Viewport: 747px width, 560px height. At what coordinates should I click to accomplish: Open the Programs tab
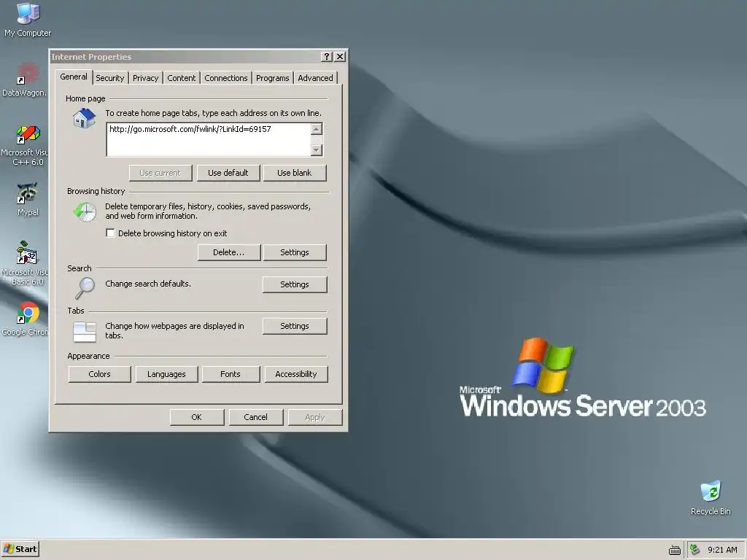pyautogui.click(x=273, y=78)
